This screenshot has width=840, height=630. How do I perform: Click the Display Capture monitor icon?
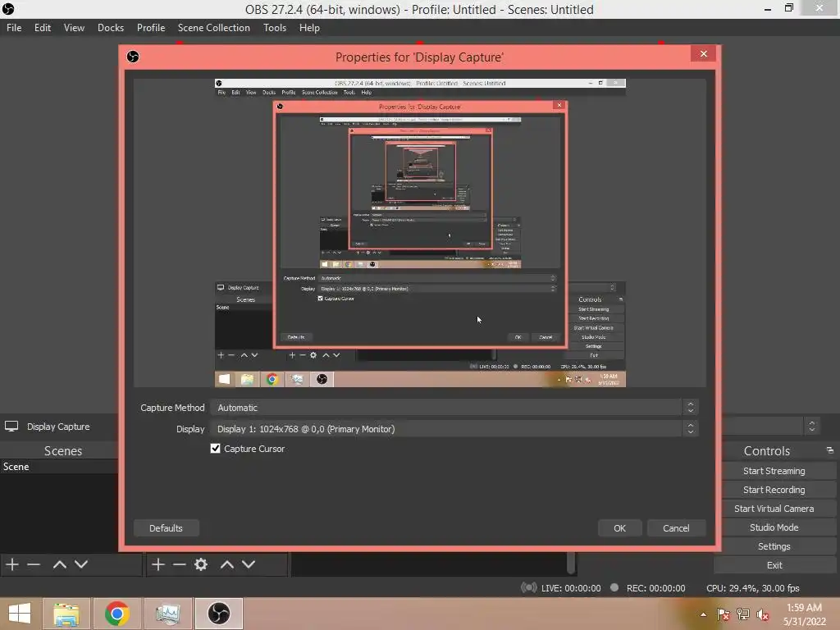tap(11, 427)
